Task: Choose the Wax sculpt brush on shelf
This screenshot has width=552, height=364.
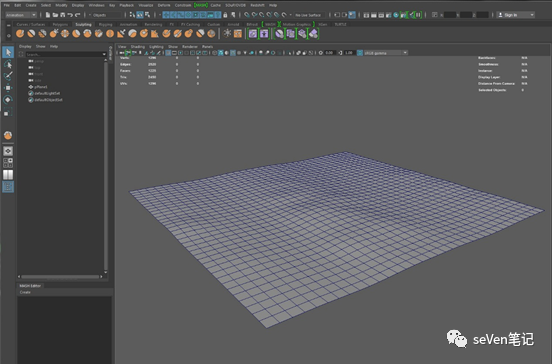Action: [133, 34]
